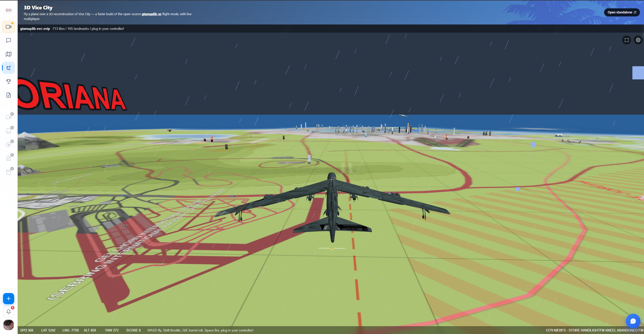Open the chat speech bubble section
Image resolution: width=644 pixels, height=334 pixels.
[x=9, y=40]
